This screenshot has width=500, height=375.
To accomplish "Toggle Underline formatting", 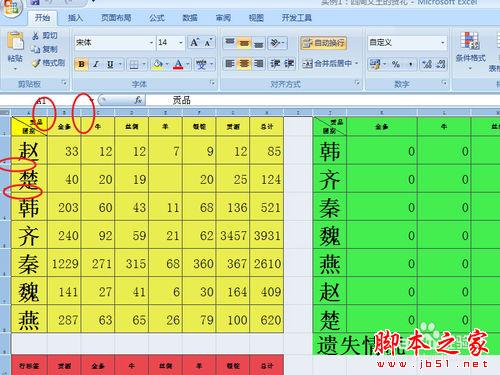I will [x=110, y=64].
